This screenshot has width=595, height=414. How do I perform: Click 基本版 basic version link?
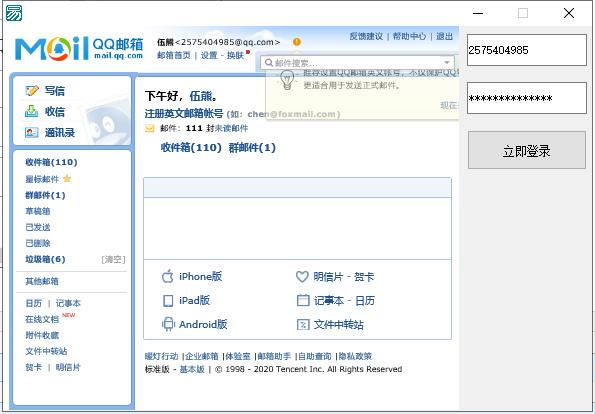point(192,369)
